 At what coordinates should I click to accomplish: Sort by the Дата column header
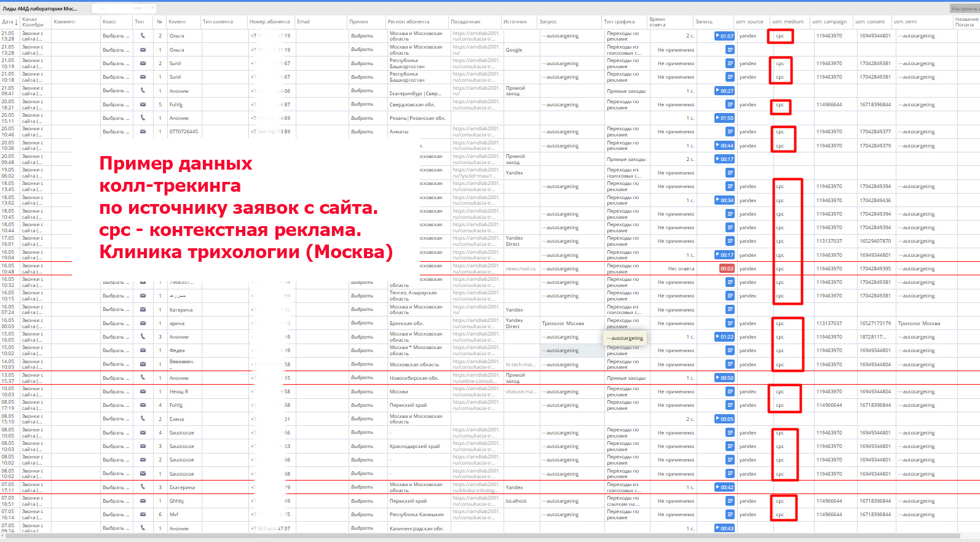coord(9,22)
